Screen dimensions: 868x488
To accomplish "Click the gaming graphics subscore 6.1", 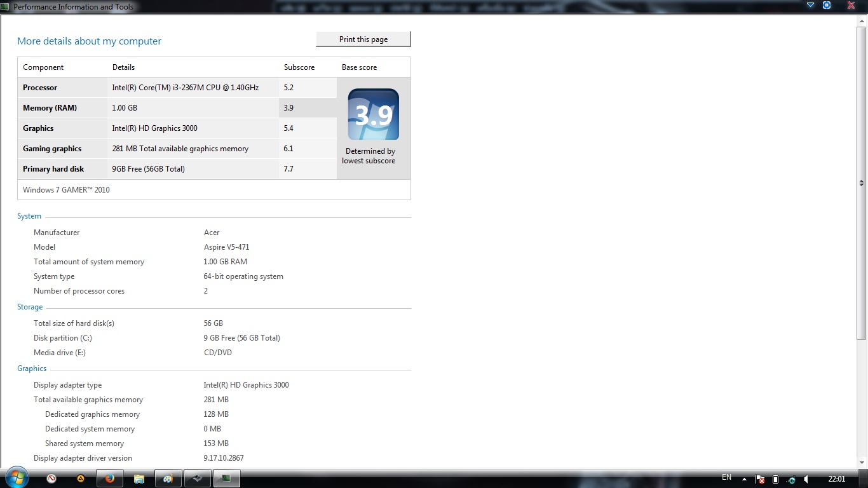I will 288,149.
